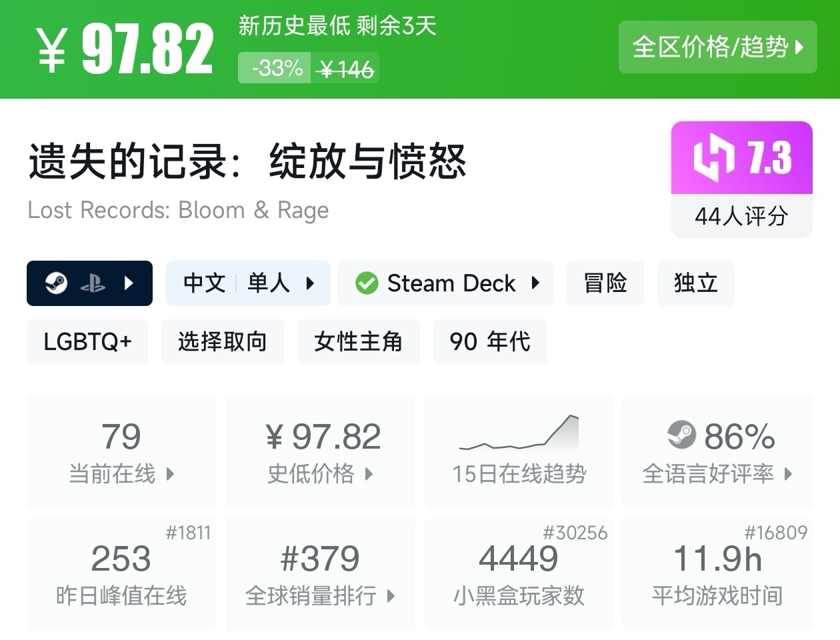Open the 全区价格/趋势 button

(x=717, y=47)
